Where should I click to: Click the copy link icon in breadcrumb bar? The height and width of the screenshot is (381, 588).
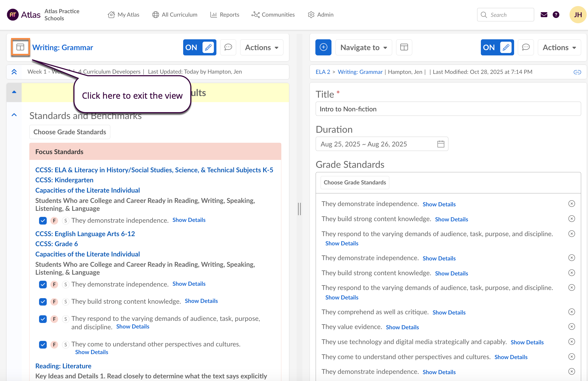[577, 72]
